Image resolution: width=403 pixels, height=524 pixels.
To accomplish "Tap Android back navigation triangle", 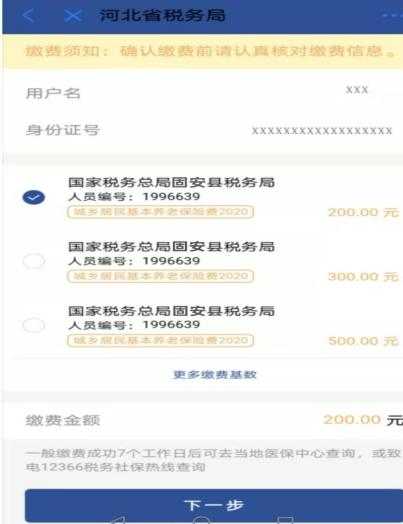I will click(x=118, y=520).
